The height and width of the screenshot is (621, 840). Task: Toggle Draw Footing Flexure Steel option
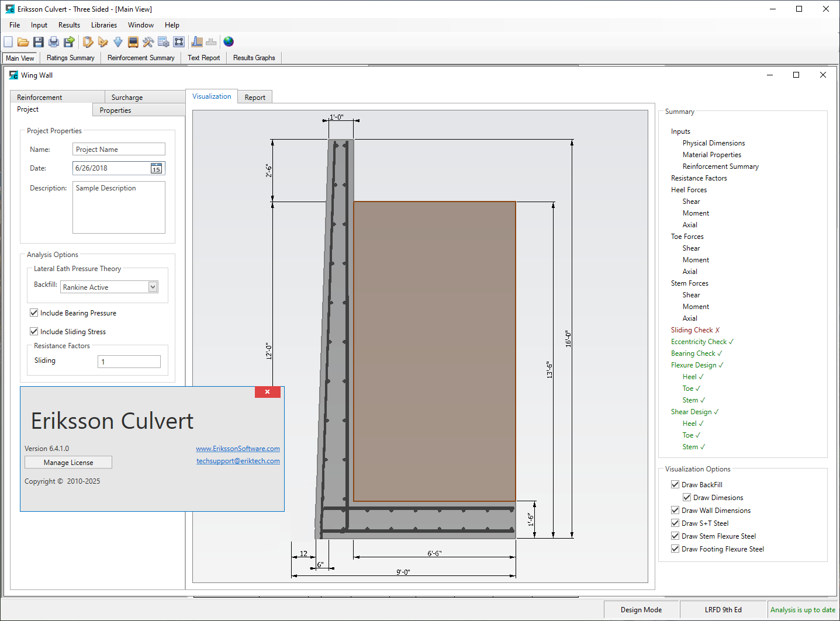675,549
